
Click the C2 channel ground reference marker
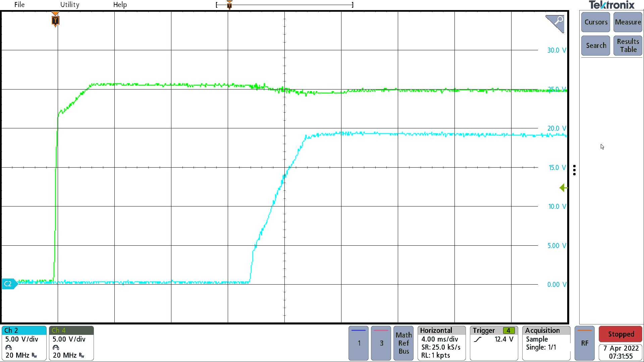tap(9, 284)
